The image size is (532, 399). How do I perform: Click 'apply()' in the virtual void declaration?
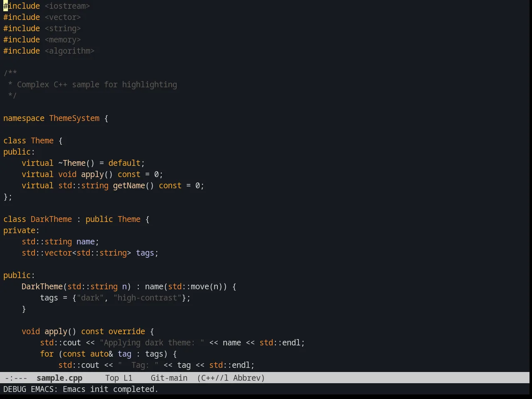[x=97, y=174]
